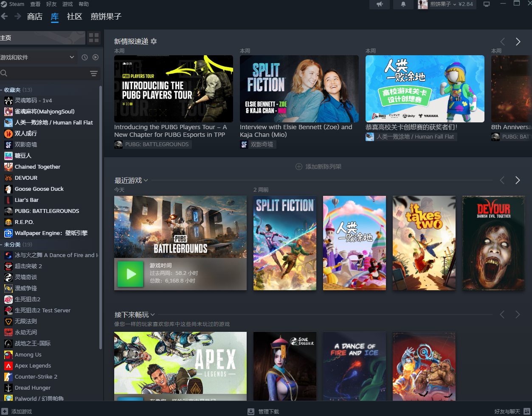Open the 好友 friends menu

(x=51, y=4)
